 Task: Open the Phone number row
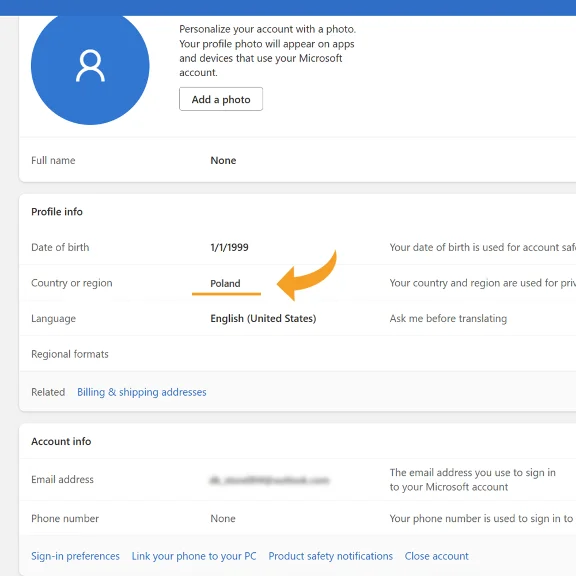(297, 518)
